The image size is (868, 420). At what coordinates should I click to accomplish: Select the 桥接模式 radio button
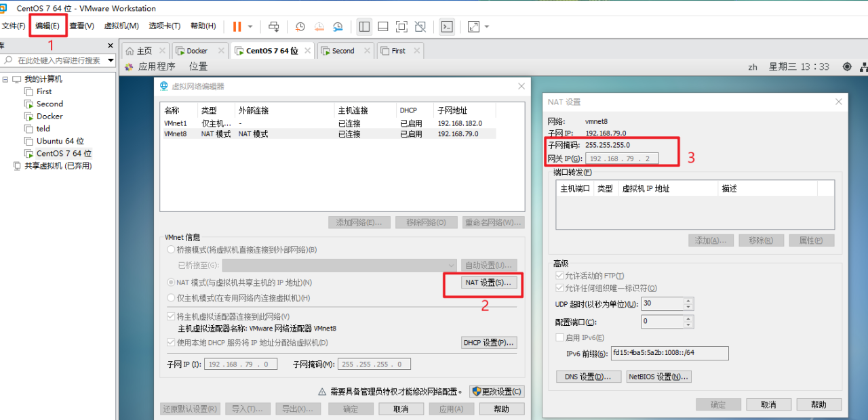(x=171, y=250)
